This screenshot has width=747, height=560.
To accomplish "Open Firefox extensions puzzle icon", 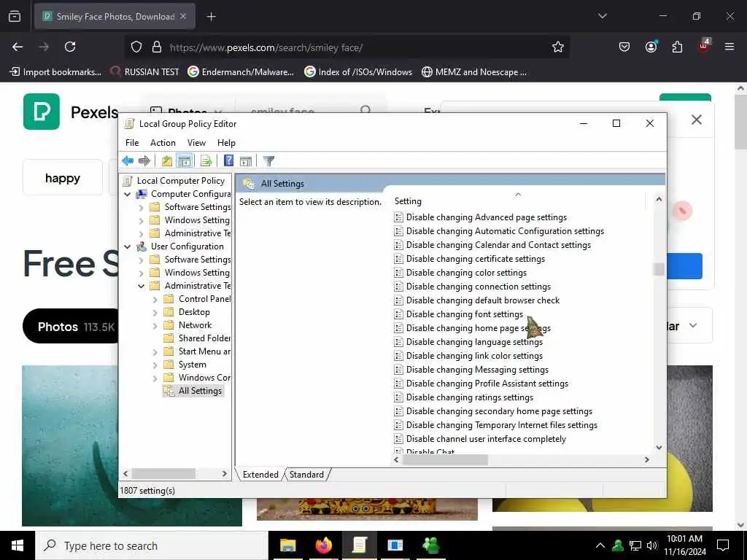I will point(677,47).
